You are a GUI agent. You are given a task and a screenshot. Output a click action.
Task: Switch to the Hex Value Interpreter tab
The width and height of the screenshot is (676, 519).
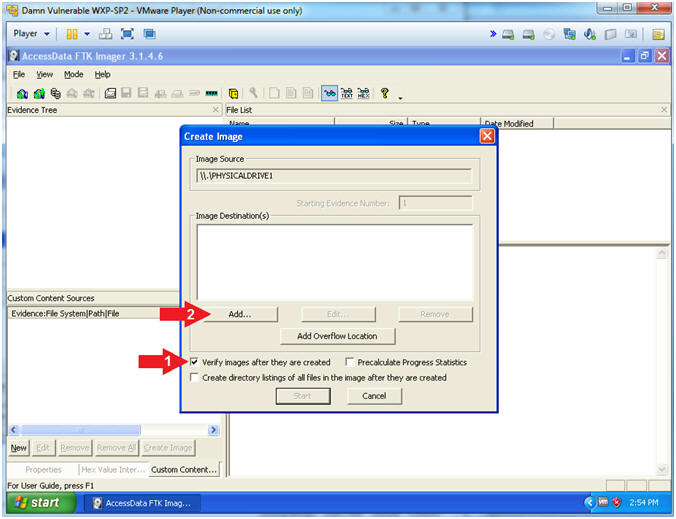pyautogui.click(x=113, y=469)
